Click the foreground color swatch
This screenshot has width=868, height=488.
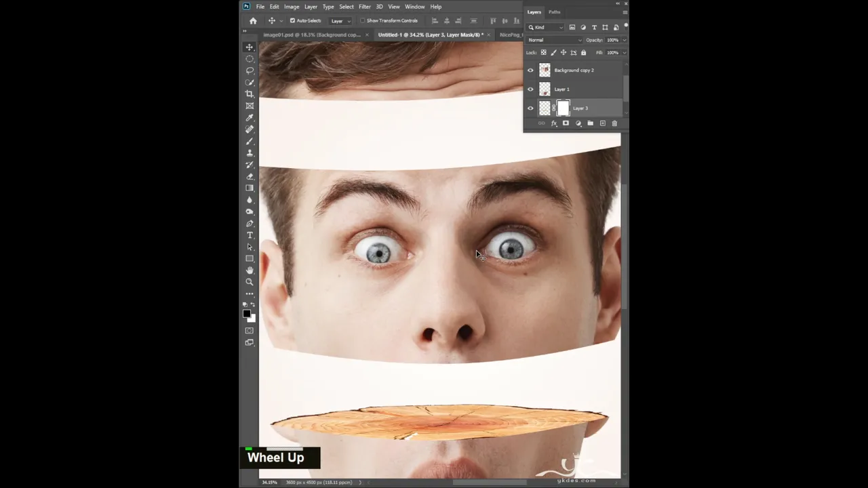coord(247,314)
